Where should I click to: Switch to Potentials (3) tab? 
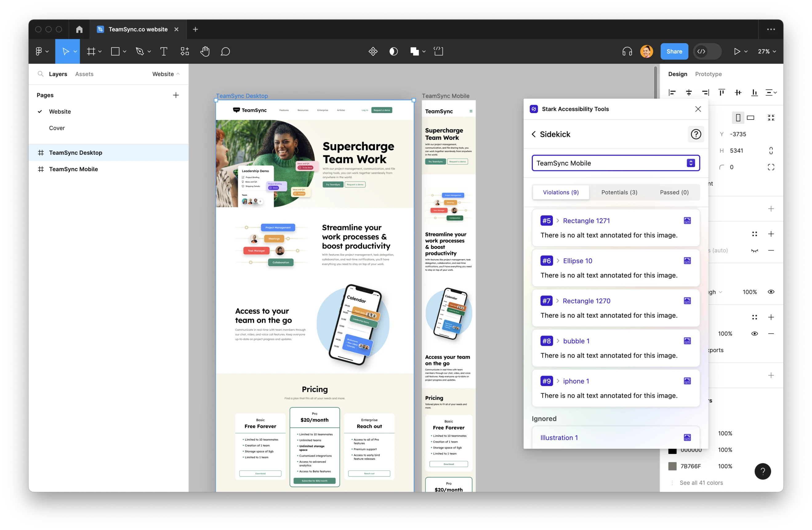coord(619,192)
